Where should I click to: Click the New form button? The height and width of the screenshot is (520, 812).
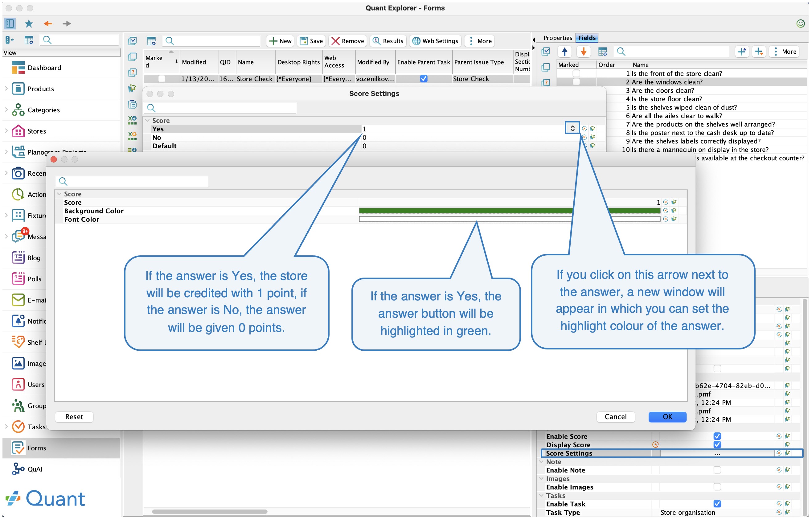coord(280,41)
